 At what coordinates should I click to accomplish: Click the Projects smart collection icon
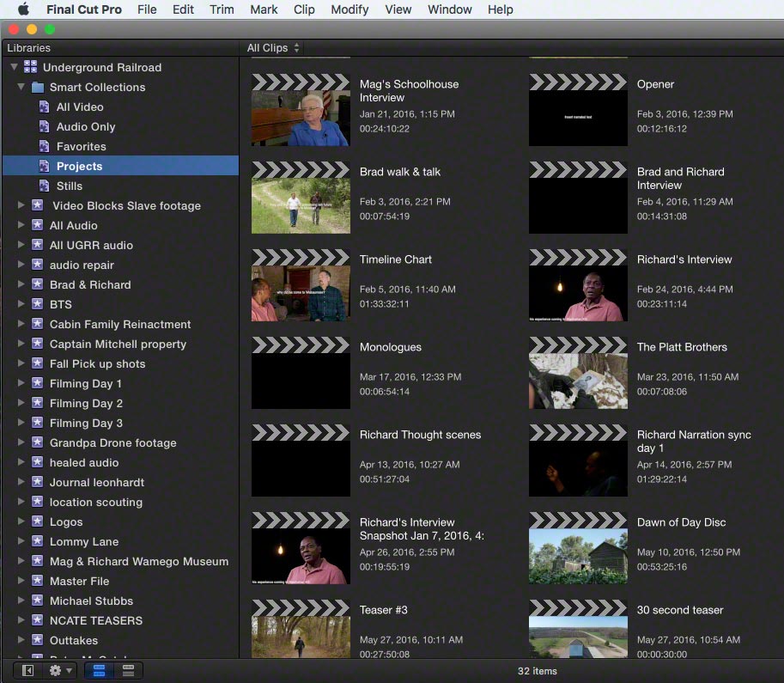coord(44,166)
